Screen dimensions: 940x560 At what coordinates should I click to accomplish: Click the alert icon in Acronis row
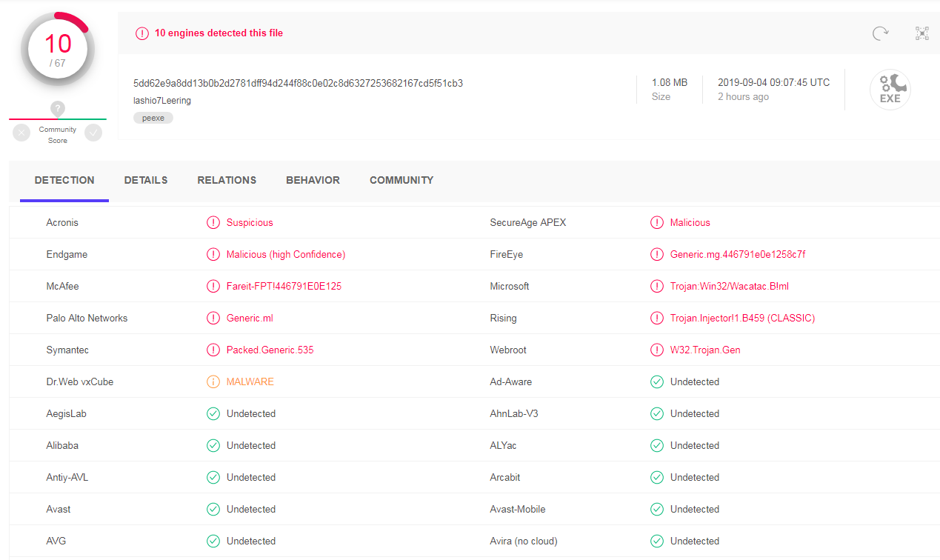213,222
